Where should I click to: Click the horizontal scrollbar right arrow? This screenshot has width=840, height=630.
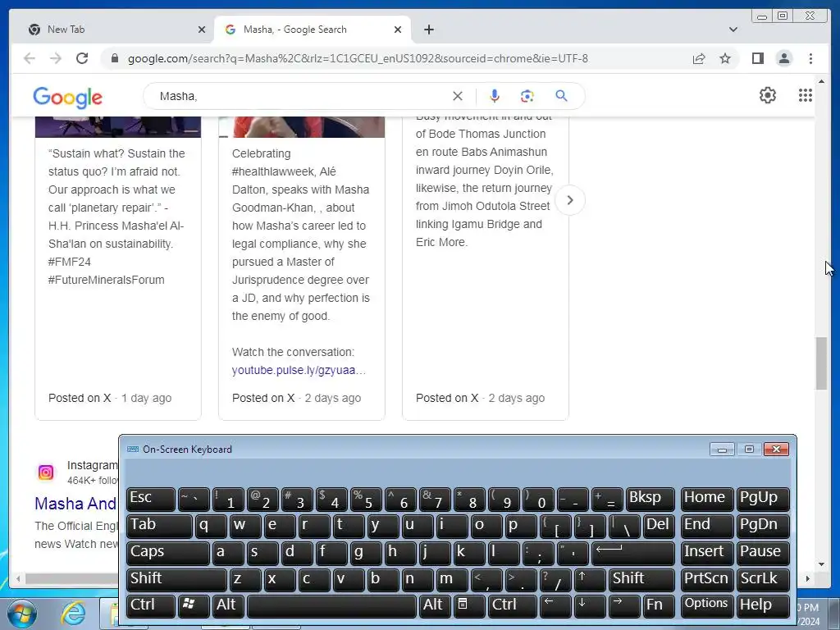point(808,578)
